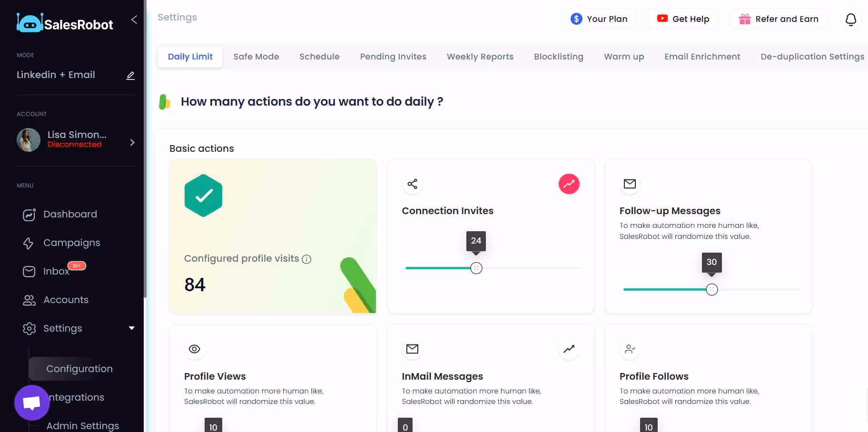Click the info icon next to Configured profile visits
The width and height of the screenshot is (868, 432).
pyautogui.click(x=306, y=259)
